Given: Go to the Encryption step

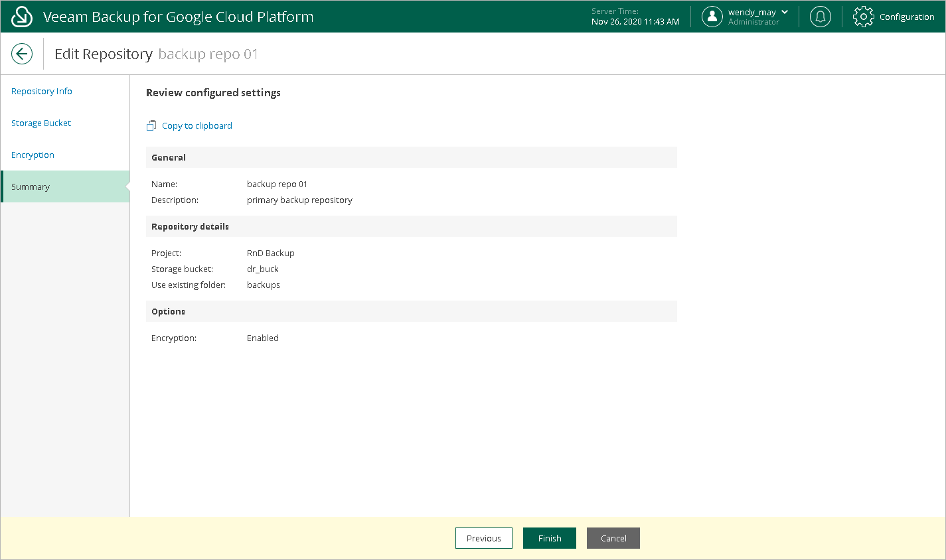Looking at the screenshot, I should tap(33, 155).
